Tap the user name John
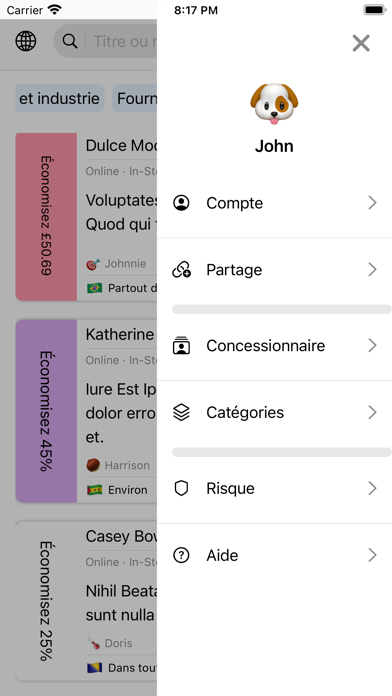This screenshot has height=696, width=392. 274,146
